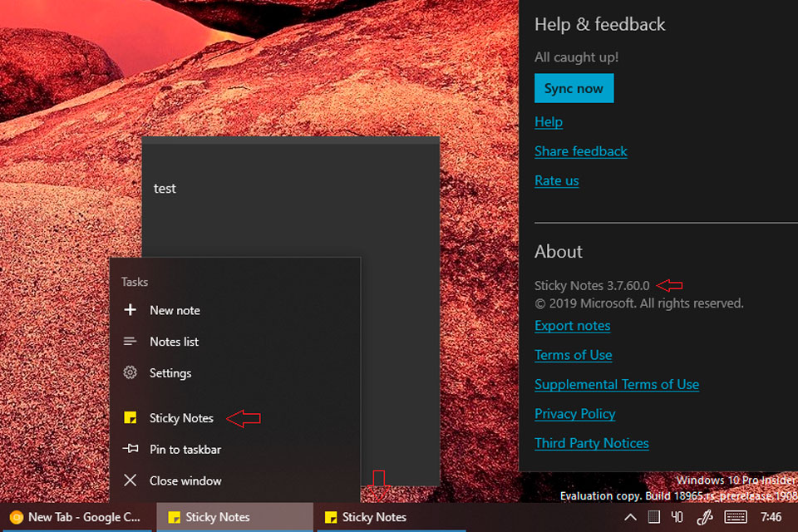Activate the Sticky Notes taskbar button nearest the tray
This screenshot has width=798, height=532.
392,517
